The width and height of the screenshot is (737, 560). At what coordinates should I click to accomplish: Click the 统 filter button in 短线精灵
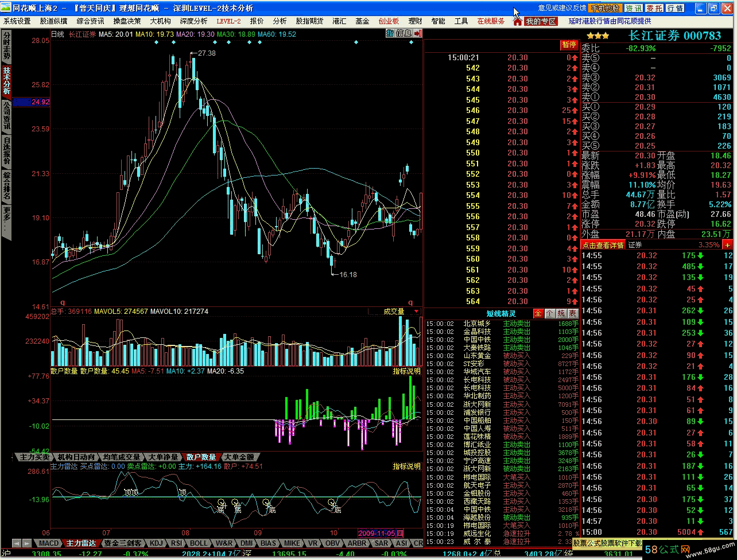pos(561,313)
